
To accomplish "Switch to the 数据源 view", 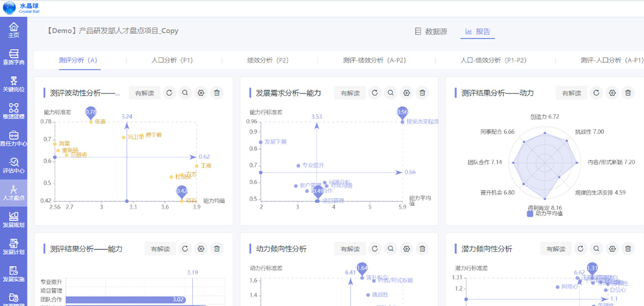I will [x=431, y=32].
